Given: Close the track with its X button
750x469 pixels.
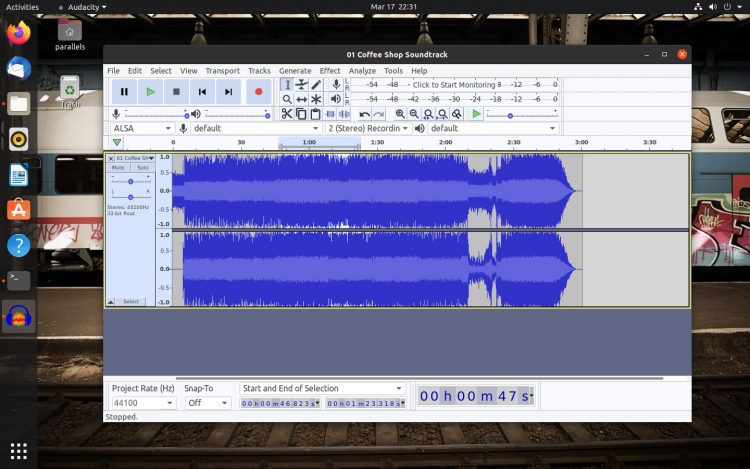Looking at the screenshot, I should (111, 158).
